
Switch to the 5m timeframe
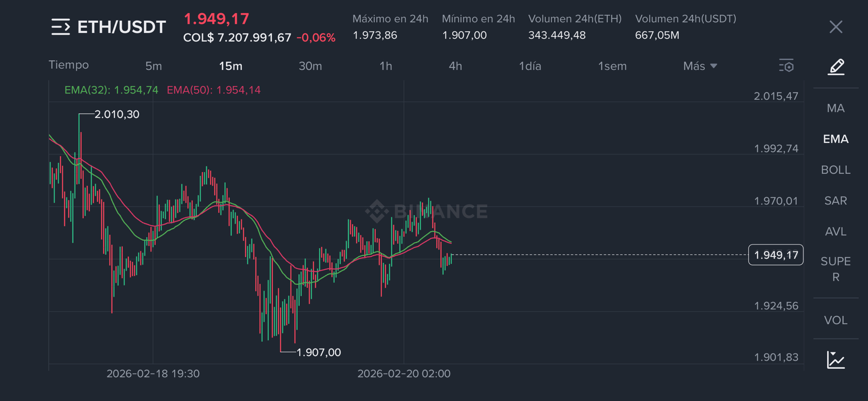click(x=154, y=66)
